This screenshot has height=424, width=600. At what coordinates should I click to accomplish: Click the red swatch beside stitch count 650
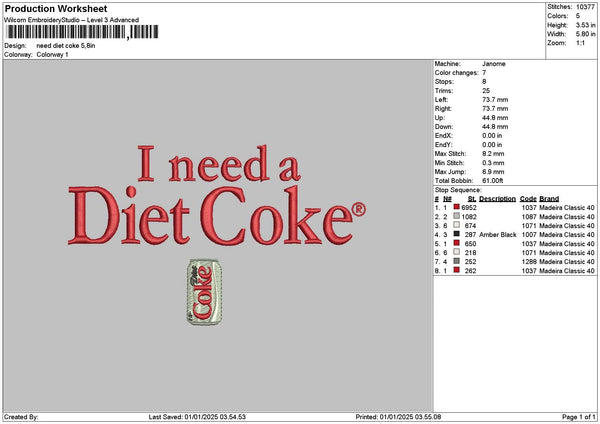pos(457,243)
